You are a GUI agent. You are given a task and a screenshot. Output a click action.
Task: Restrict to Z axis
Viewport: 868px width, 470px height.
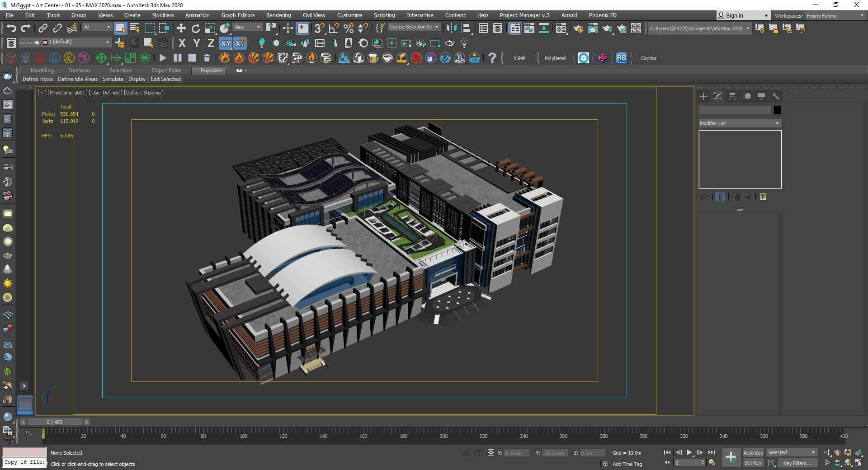tap(211, 43)
